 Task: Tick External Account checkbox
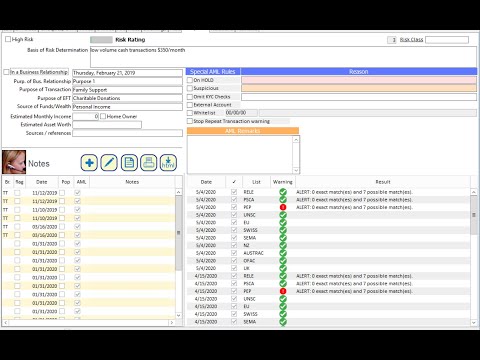(x=190, y=105)
